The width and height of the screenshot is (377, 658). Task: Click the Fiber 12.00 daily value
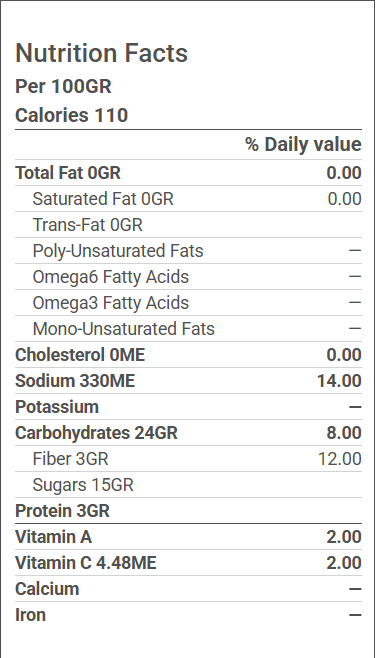340,459
